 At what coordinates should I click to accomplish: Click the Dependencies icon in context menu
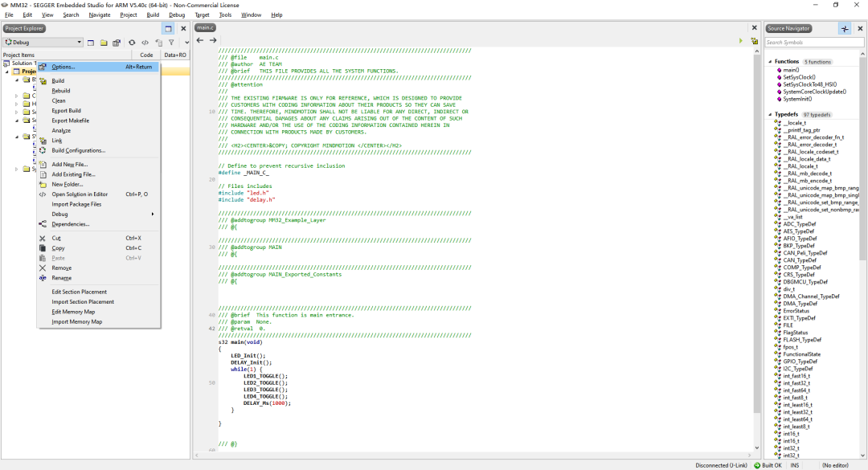pyautogui.click(x=43, y=224)
